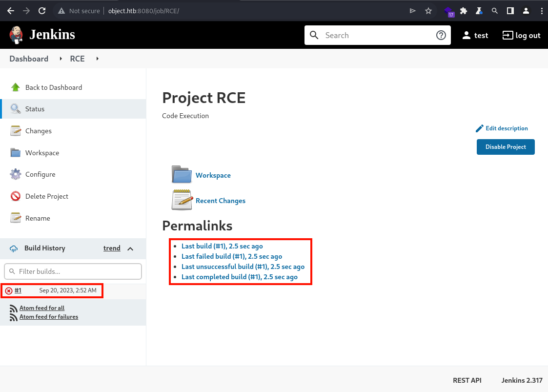Click the browser address bar URL
This screenshot has width=548, height=392.
143,11
